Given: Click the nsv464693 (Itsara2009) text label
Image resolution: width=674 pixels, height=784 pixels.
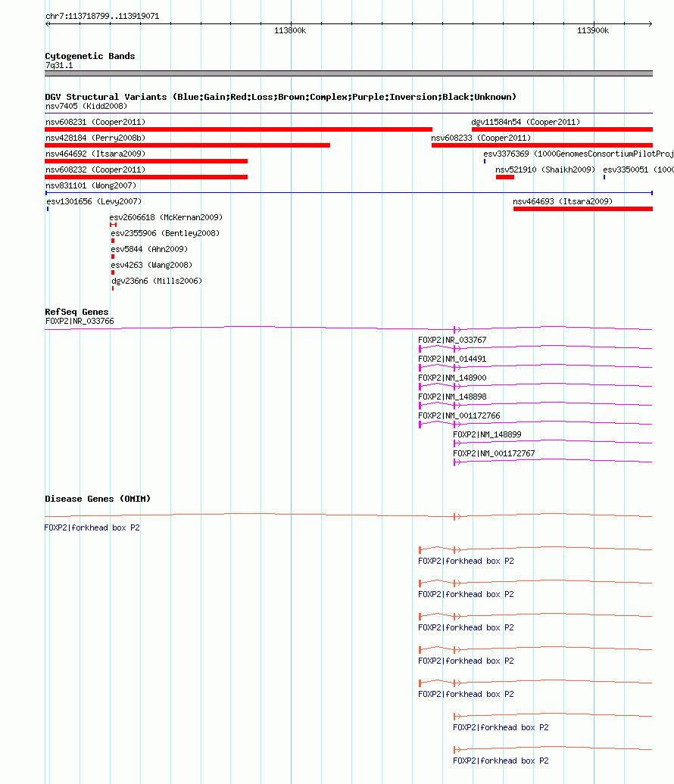Looking at the screenshot, I should [563, 201].
